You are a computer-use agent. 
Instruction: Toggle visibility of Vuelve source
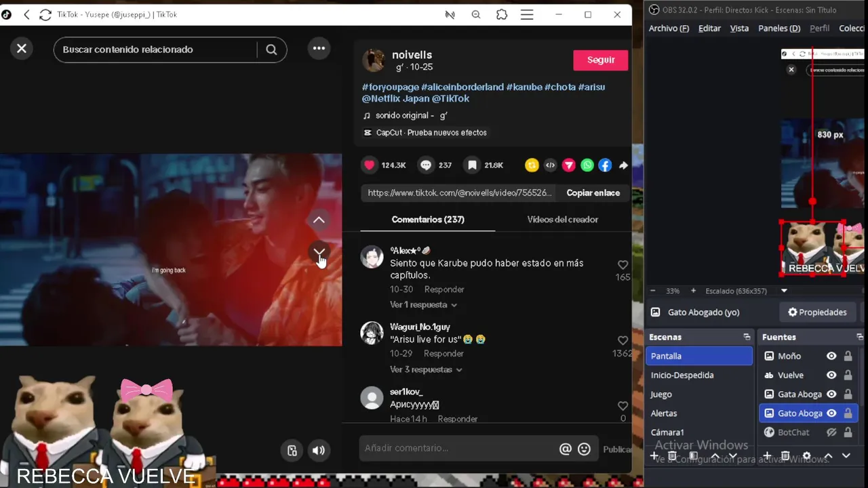click(831, 375)
